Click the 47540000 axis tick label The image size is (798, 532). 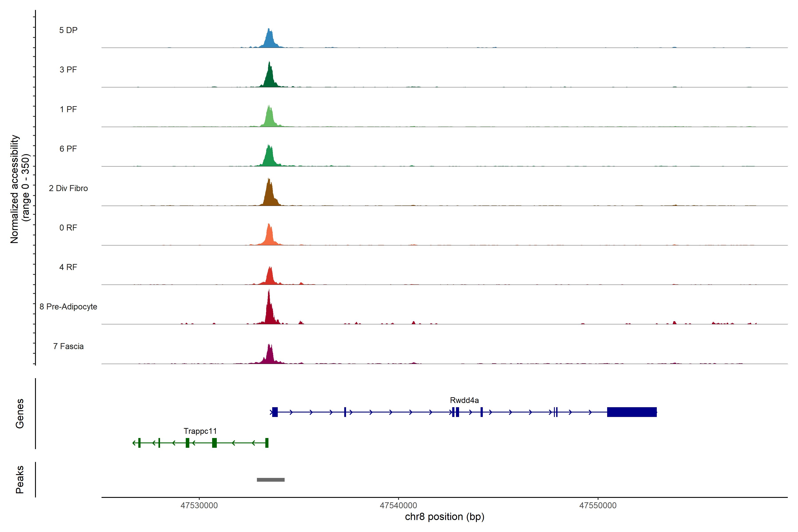click(x=398, y=505)
